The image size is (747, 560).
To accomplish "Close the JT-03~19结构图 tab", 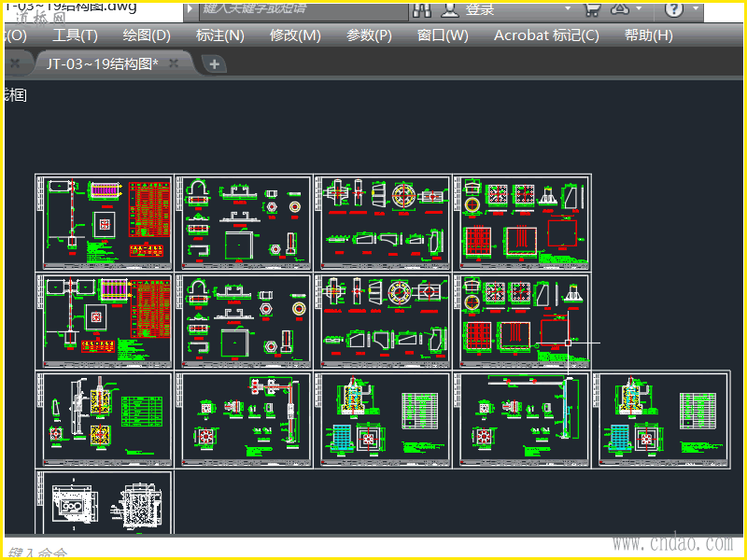I will click(174, 63).
